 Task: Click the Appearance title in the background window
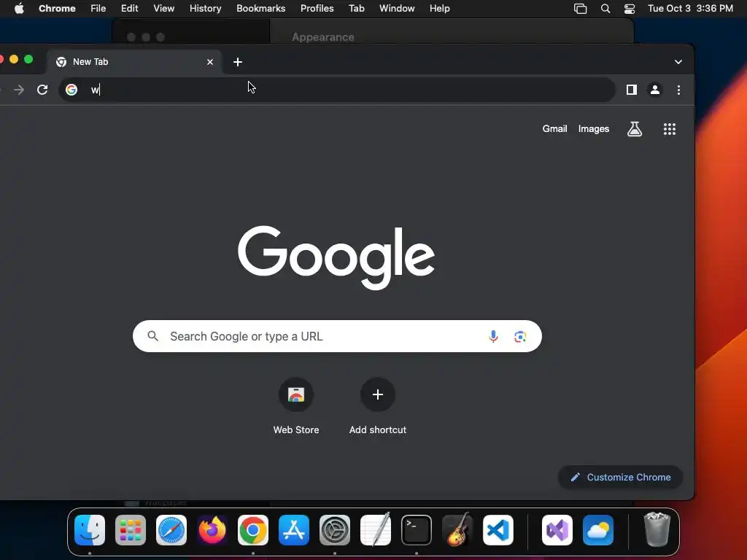pyautogui.click(x=323, y=37)
